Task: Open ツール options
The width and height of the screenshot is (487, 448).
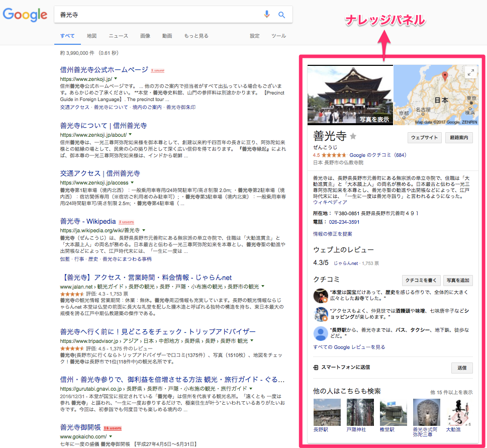Action: [x=278, y=36]
